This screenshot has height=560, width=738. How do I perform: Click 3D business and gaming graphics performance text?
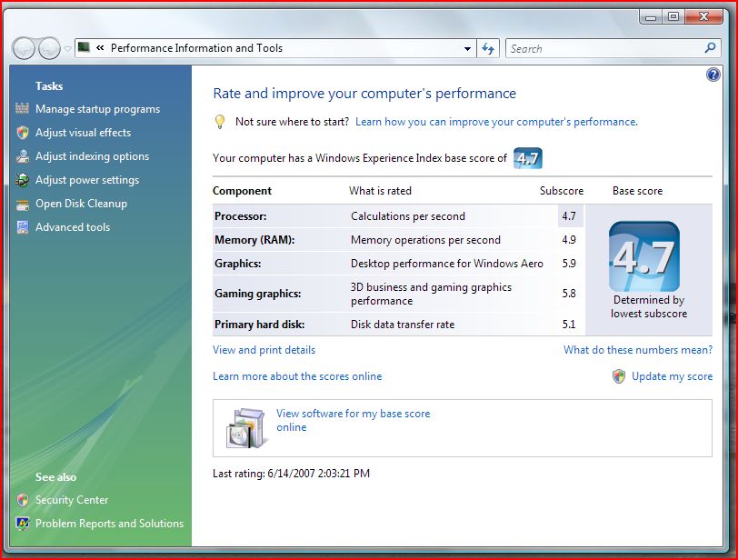(431, 295)
